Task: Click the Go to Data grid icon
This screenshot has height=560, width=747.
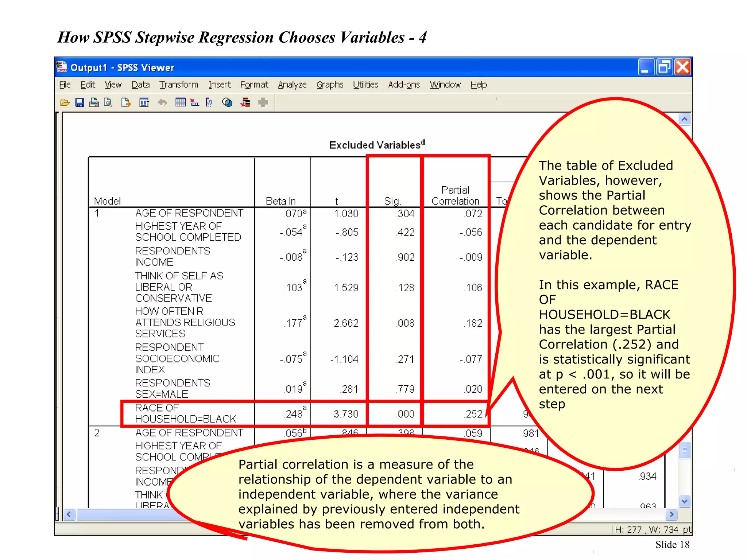Action: (180, 102)
